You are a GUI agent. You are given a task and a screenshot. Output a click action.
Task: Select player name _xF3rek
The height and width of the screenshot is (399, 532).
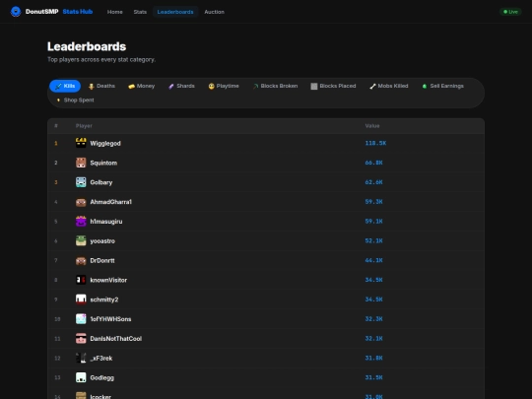(101, 359)
